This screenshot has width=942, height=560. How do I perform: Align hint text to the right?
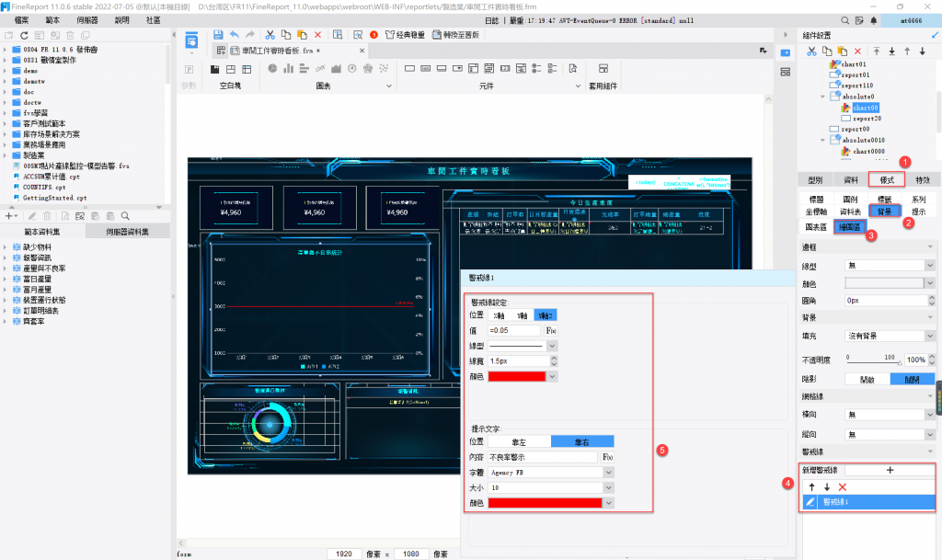pos(582,441)
